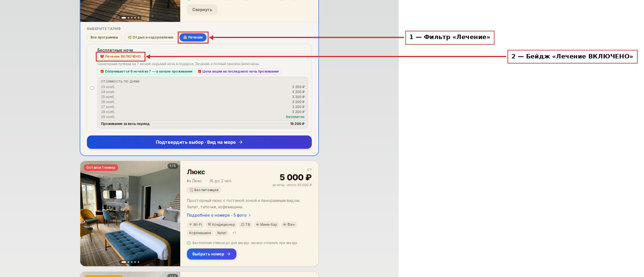Click the Без питомцев restriction badge
Screen dimensions: 644x277
[x=204, y=190]
